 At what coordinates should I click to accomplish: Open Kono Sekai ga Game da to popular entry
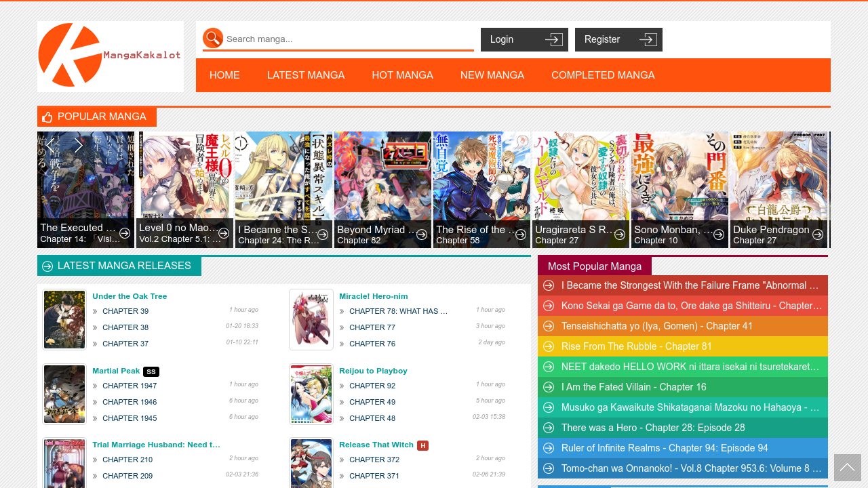pos(692,306)
